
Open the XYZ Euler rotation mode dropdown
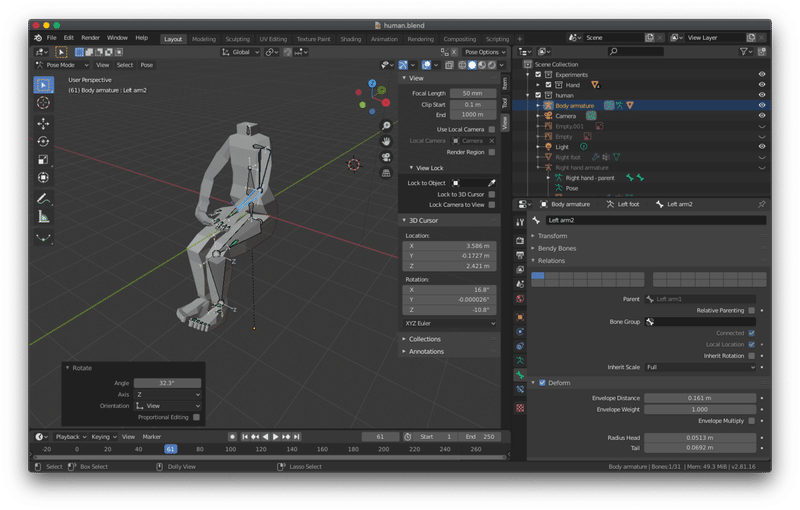[x=449, y=323]
